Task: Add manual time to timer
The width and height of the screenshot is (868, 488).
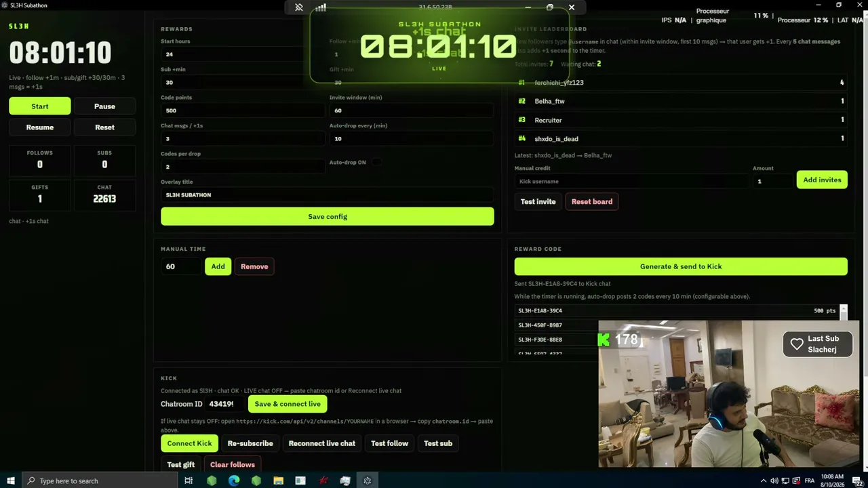Action: [218, 266]
